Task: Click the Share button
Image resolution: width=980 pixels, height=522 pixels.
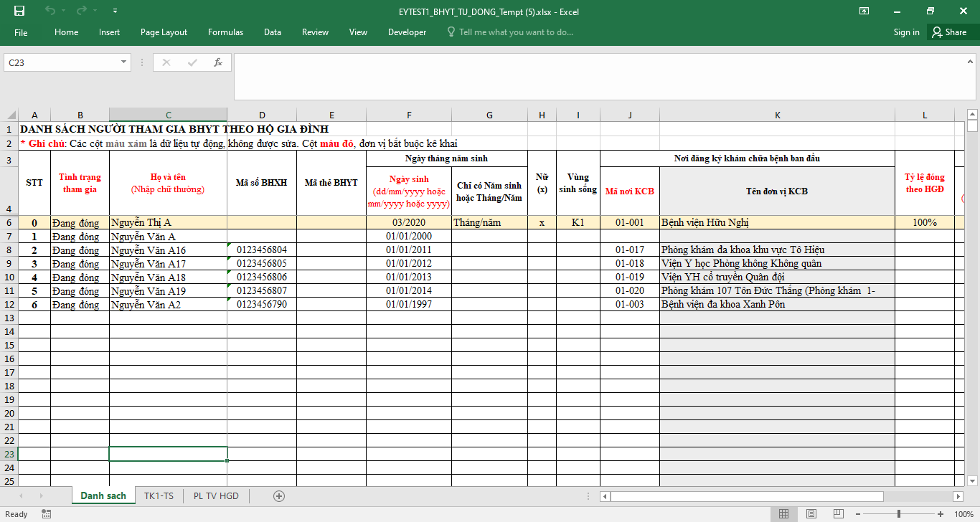Action: pyautogui.click(x=949, y=32)
